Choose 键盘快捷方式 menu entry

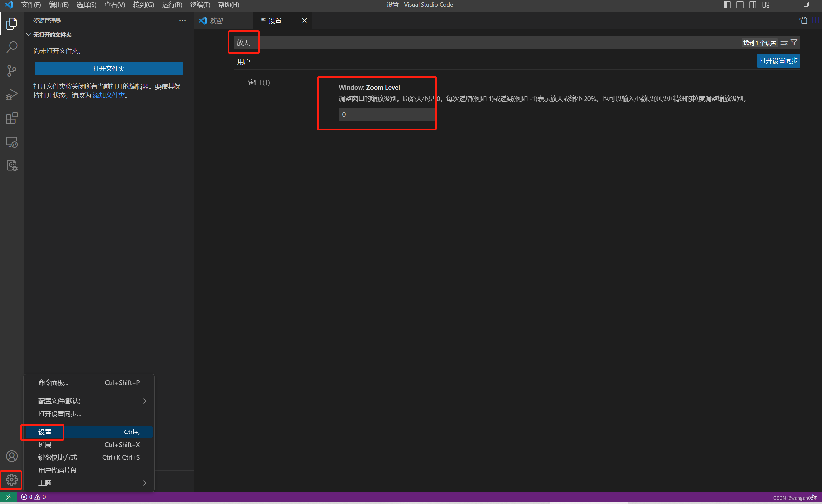coord(89,457)
